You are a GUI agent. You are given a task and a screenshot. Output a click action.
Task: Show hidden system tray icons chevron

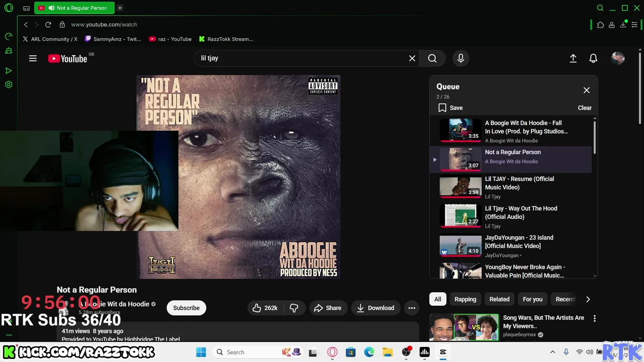coord(552,352)
